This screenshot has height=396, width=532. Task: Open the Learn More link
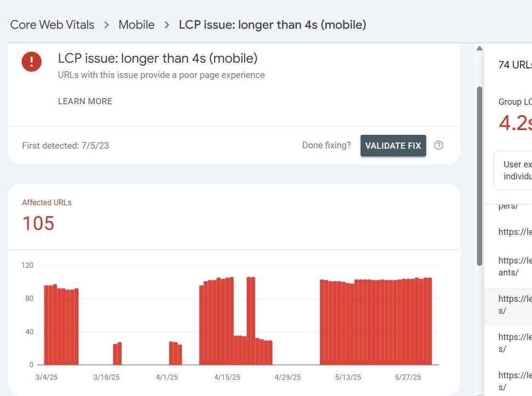click(85, 101)
